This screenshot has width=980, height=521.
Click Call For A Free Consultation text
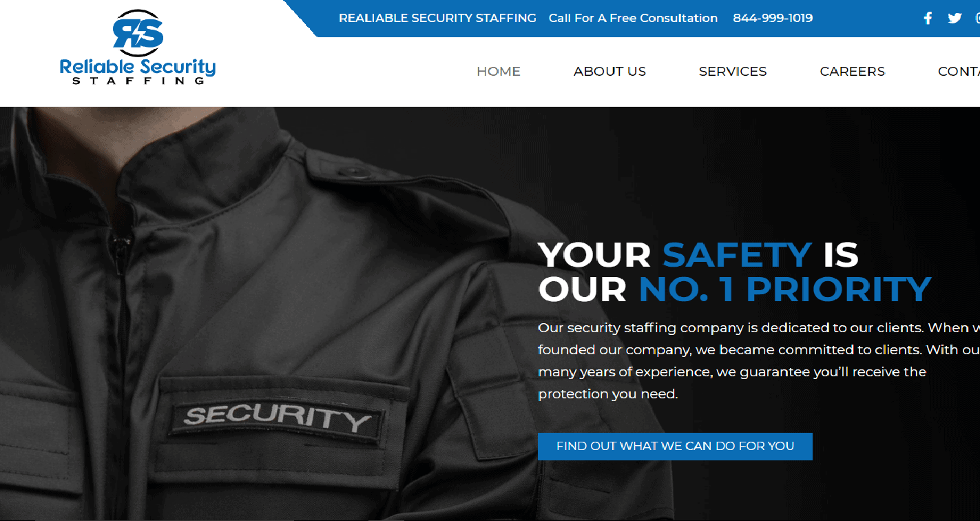click(x=633, y=19)
